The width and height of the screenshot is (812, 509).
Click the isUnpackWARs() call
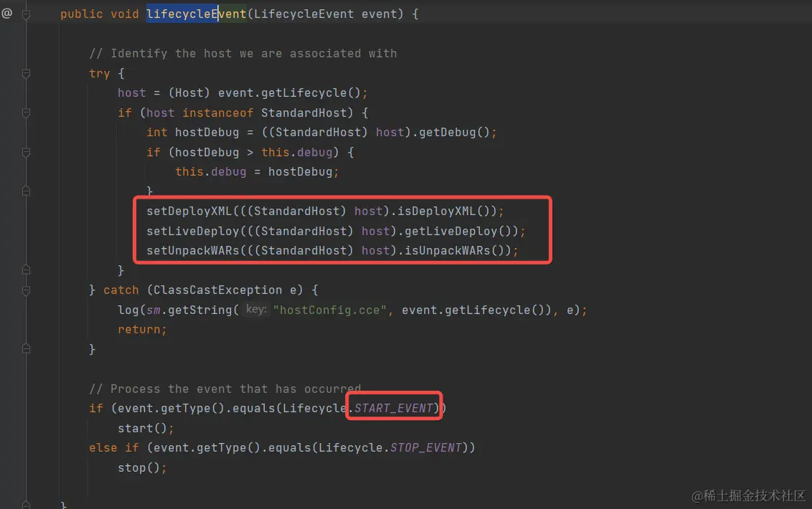(x=457, y=251)
